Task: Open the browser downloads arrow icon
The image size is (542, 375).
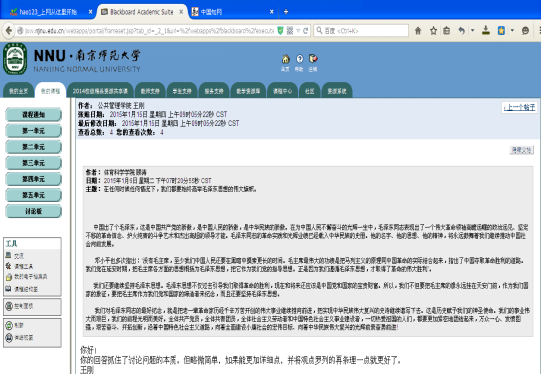Action: [x=486, y=30]
